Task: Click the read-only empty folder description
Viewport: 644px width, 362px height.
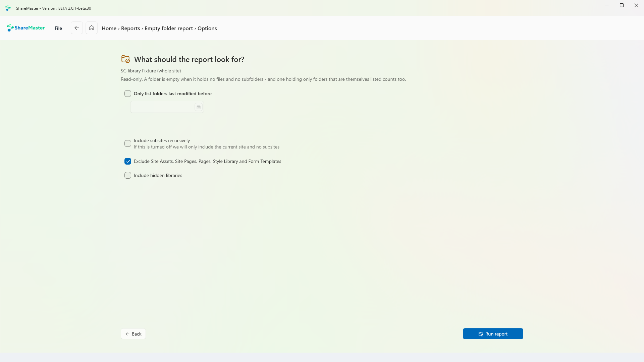Action: (263, 79)
